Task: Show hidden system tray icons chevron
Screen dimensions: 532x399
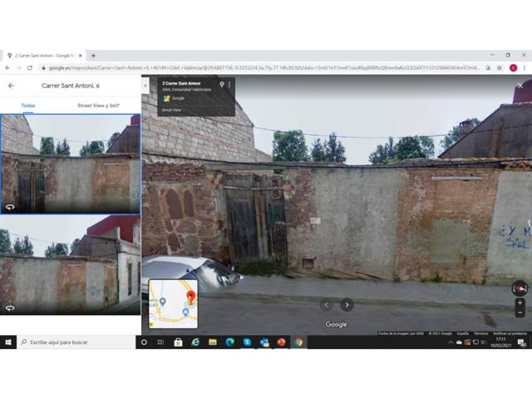Action: [x=451, y=342]
